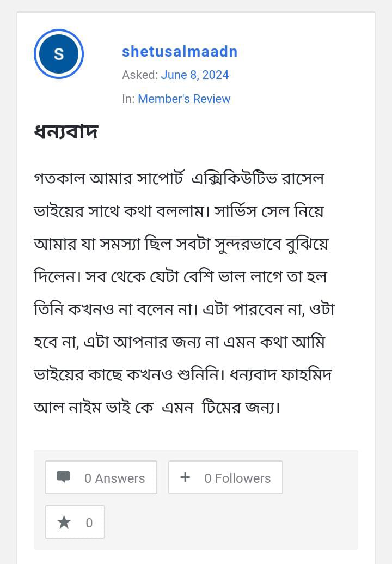This screenshot has height=564, width=392.
Task: Click the "Asked:" label
Action: point(140,75)
